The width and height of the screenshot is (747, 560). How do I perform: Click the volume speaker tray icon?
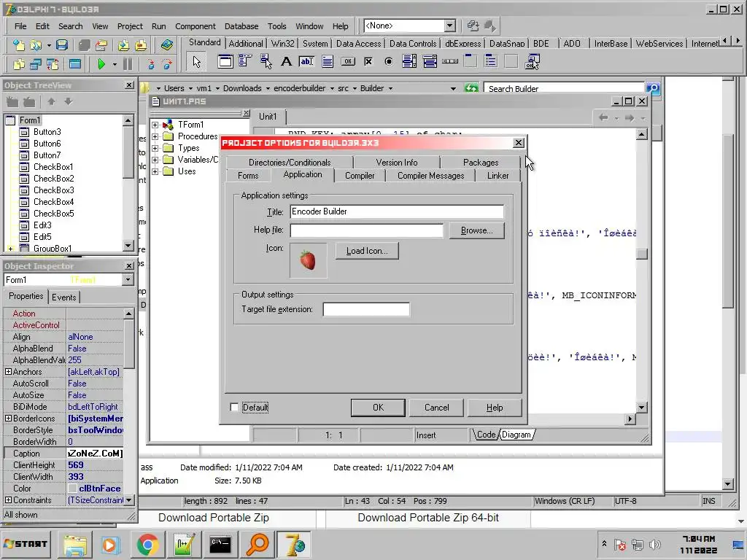point(656,544)
